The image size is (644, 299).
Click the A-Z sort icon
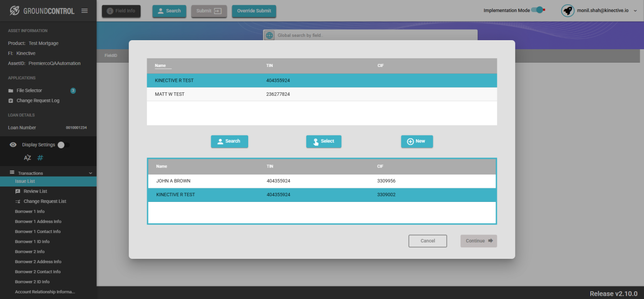pyautogui.click(x=27, y=158)
